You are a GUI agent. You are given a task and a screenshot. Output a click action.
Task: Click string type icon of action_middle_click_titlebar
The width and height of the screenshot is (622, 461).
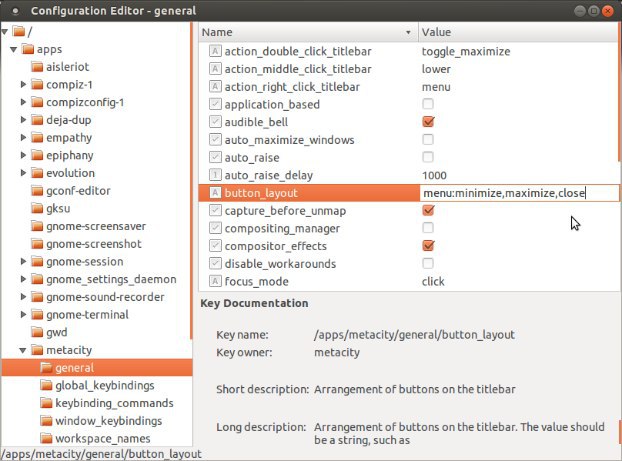tap(215, 69)
